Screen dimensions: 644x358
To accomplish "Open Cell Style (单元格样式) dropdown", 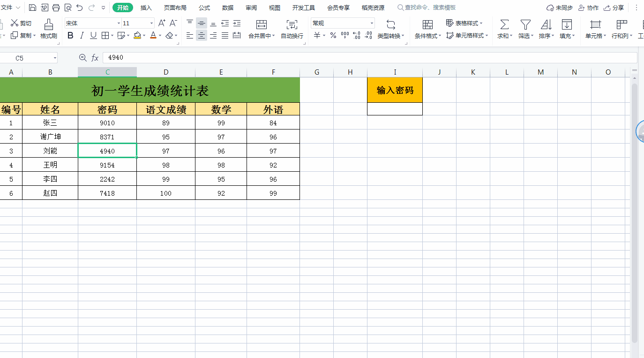I will [467, 35].
